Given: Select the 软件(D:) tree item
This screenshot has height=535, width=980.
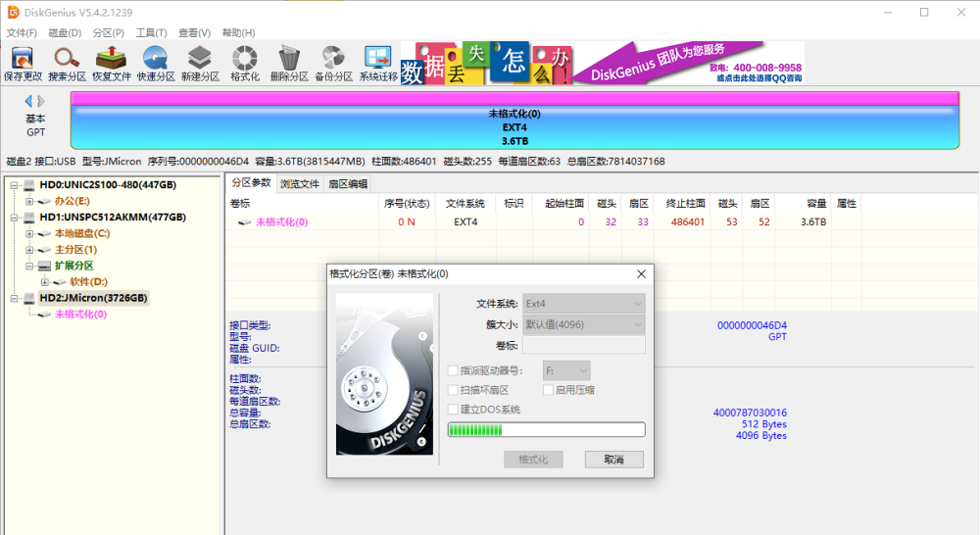Looking at the screenshot, I should (89, 282).
